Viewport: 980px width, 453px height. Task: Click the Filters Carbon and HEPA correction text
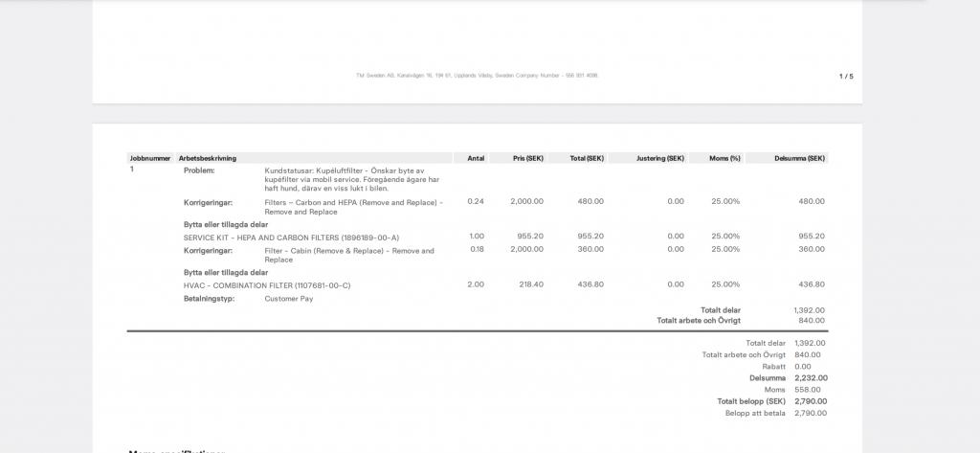point(353,207)
